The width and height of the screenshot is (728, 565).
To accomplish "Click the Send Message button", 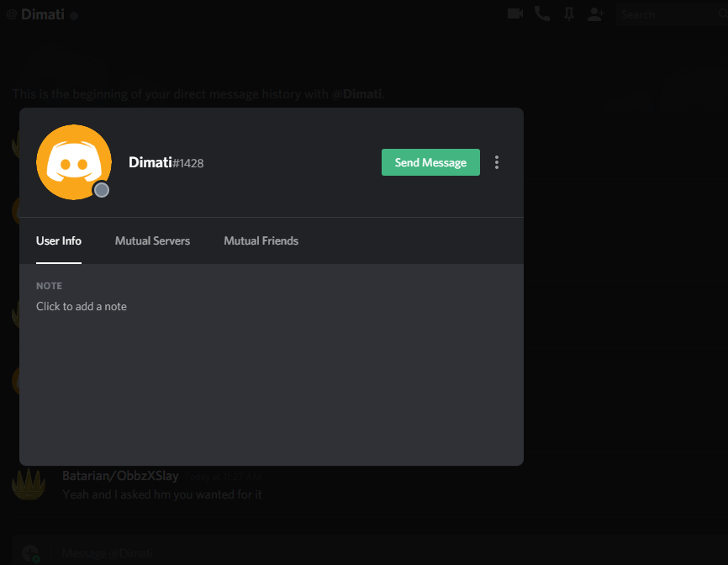I will pos(430,162).
